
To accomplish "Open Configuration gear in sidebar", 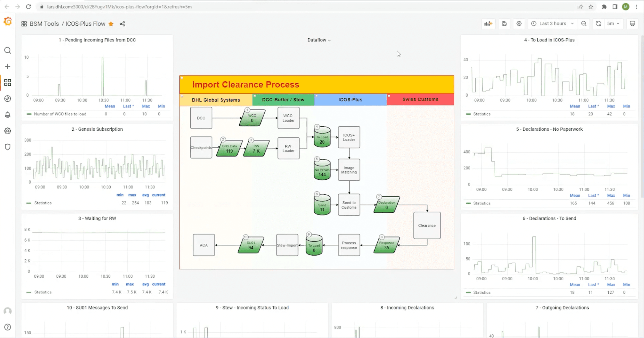I will (8, 131).
